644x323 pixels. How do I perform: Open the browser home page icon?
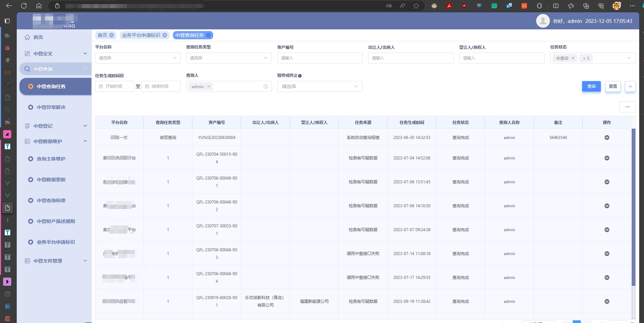point(39,5)
